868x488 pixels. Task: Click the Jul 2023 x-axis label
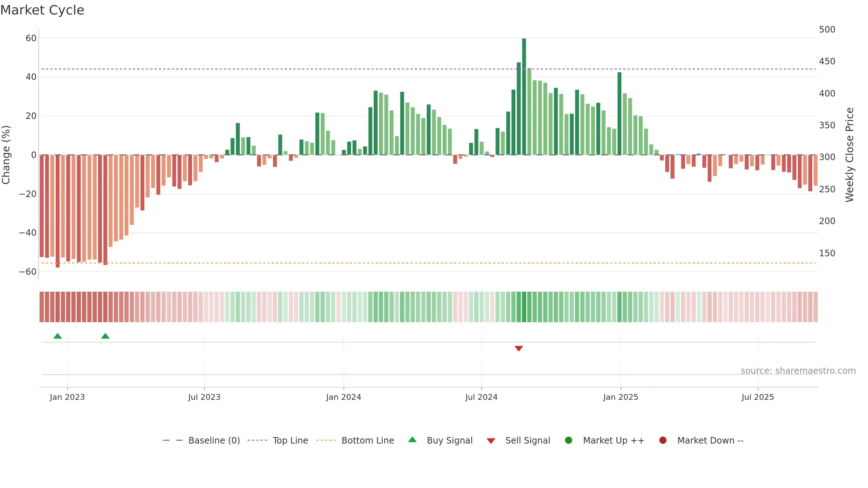coord(204,397)
